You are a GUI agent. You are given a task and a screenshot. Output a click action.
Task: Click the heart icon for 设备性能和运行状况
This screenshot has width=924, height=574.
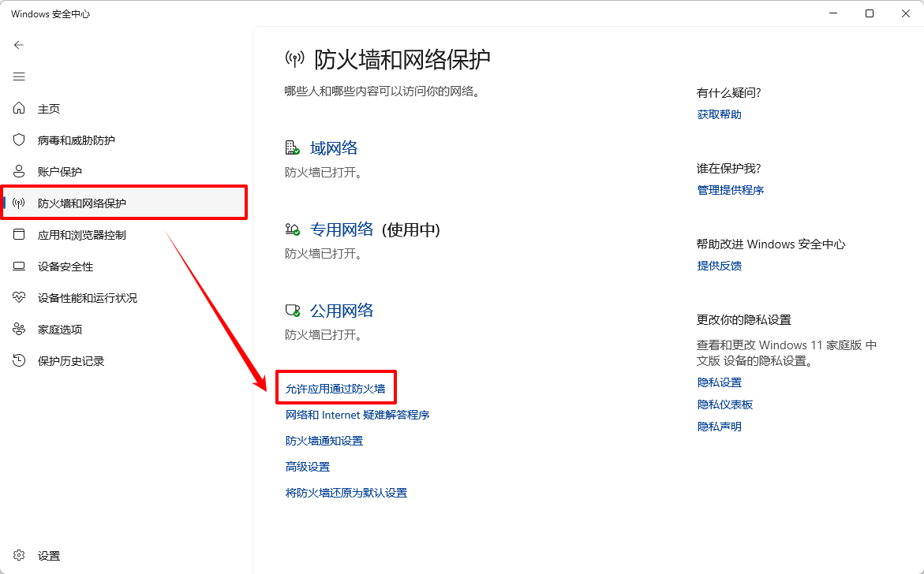(19, 297)
